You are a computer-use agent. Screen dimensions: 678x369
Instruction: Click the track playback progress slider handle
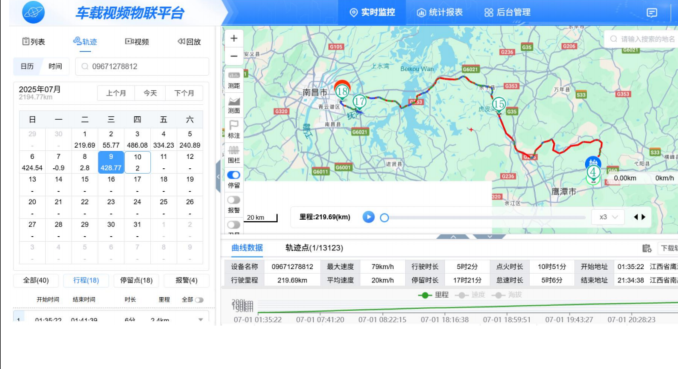(384, 218)
